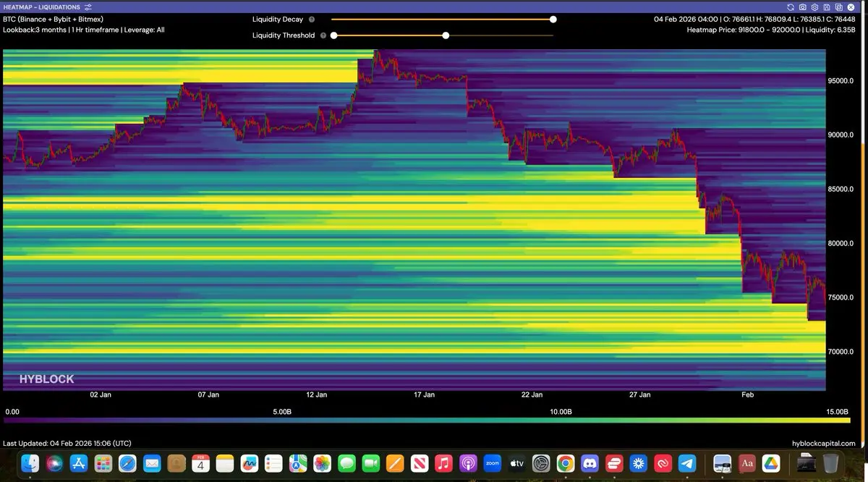Viewport: 868px width, 482px height.
Task: Click left handle of Liquidity Threshold slider
Action: coord(334,35)
